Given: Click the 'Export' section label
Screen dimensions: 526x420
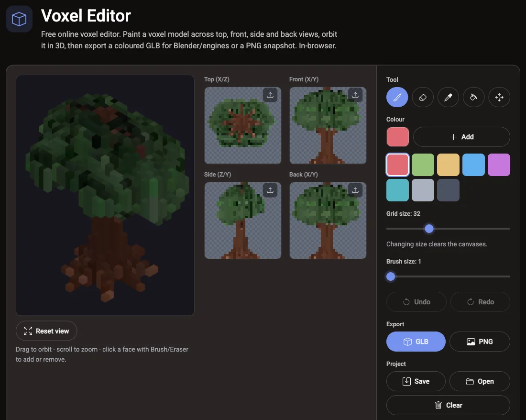Looking at the screenshot, I should point(395,324).
